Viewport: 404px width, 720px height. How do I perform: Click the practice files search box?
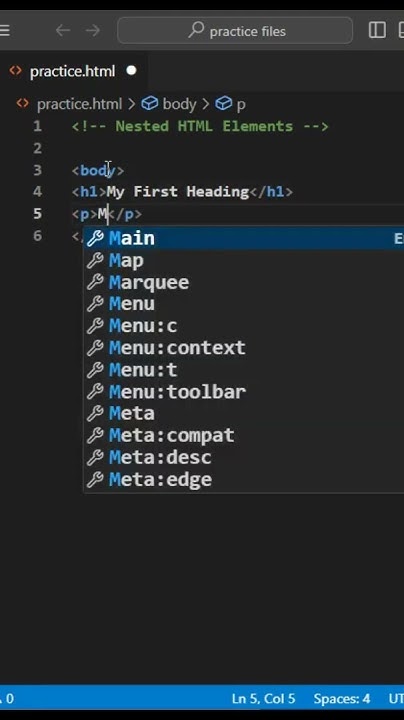click(x=235, y=30)
